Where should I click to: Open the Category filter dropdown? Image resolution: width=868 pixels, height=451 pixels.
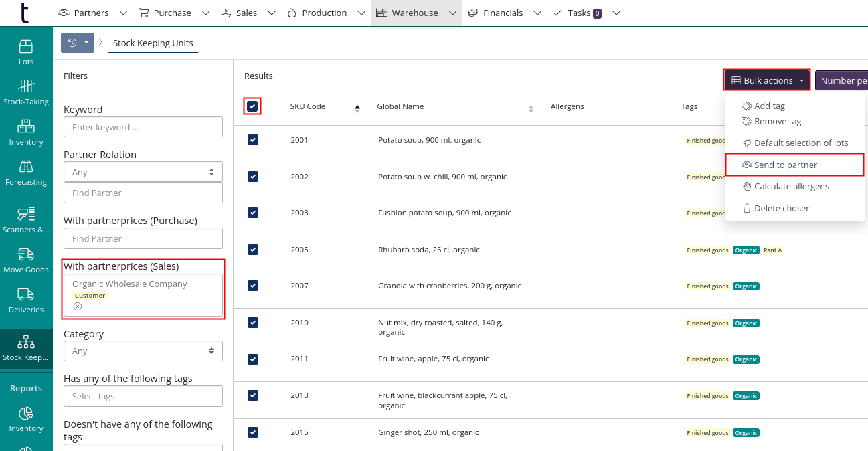(x=143, y=351)
